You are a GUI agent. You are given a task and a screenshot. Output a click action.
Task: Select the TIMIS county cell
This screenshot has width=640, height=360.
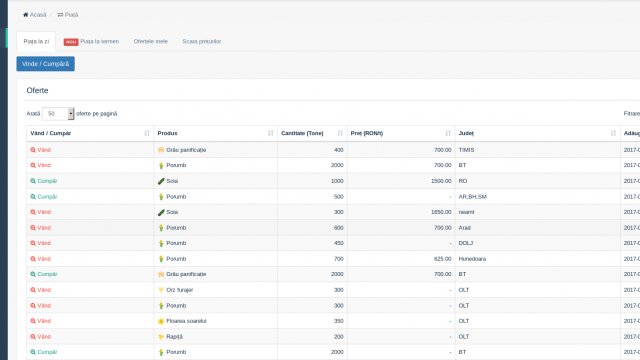coord(538,150)
